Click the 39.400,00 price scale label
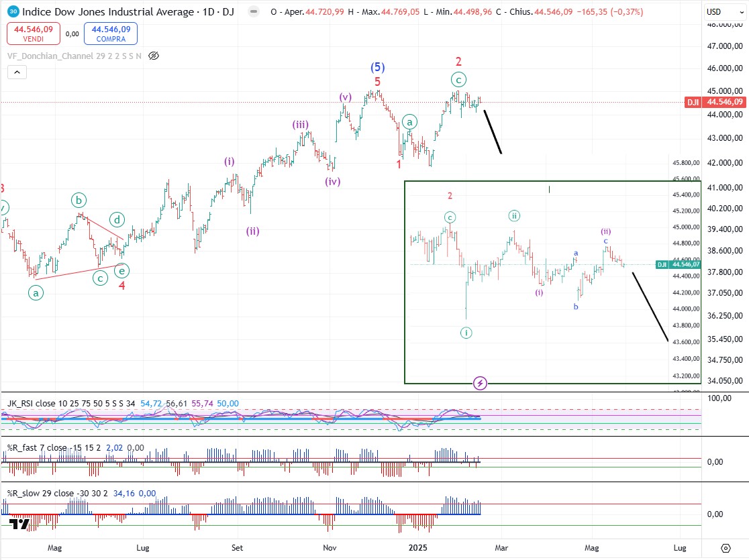The height and width of the screenshot is (560, 749). (x=725, y=229)
